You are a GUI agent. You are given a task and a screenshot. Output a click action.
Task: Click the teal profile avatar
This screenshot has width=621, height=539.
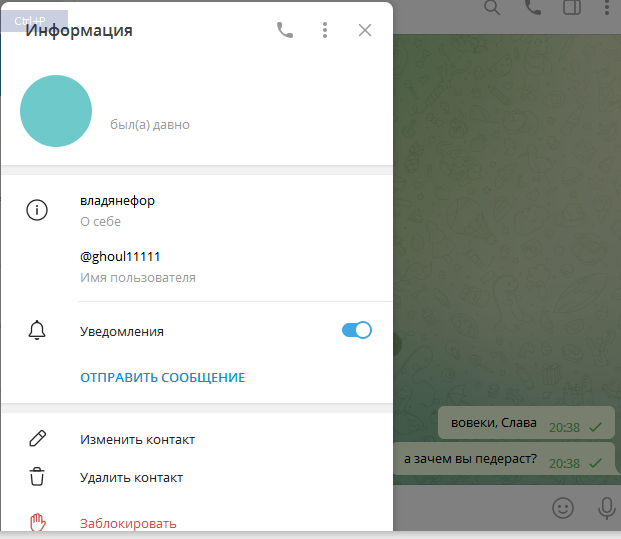tap(56, 111)
